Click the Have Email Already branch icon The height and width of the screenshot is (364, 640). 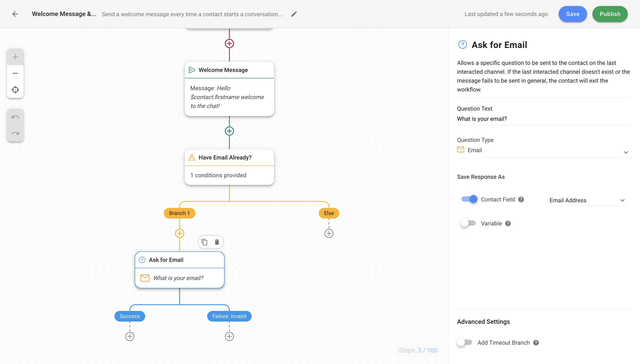(192, 157)
